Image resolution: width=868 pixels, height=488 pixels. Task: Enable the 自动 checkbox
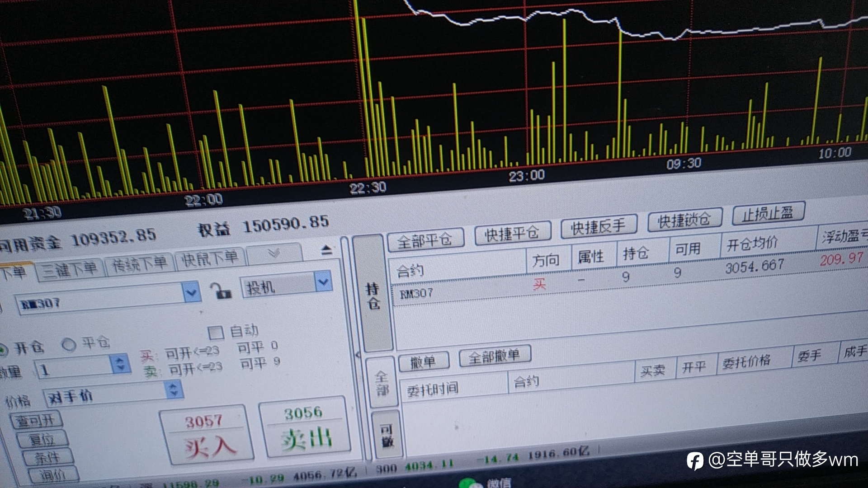click(x=216, y=333)
